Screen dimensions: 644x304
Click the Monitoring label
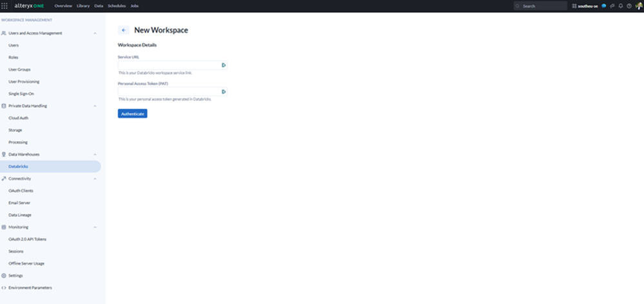pos(19,227)
